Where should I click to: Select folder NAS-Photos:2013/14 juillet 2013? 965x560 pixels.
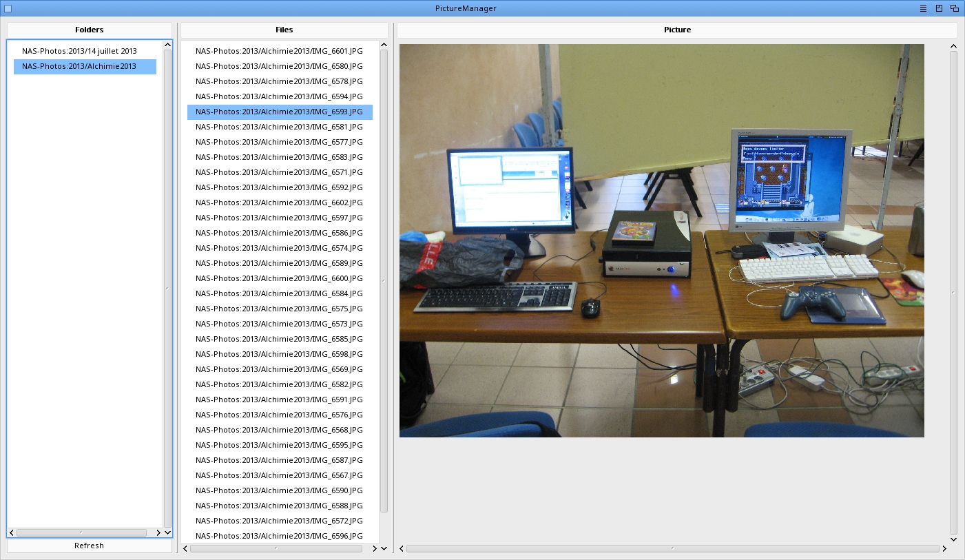point(79,51)
